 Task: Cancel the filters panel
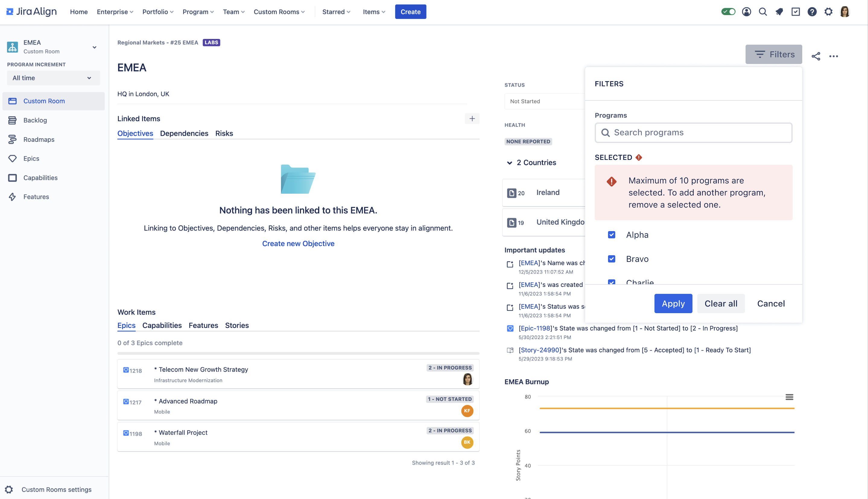pyautogui.click(x=771, y=304)
